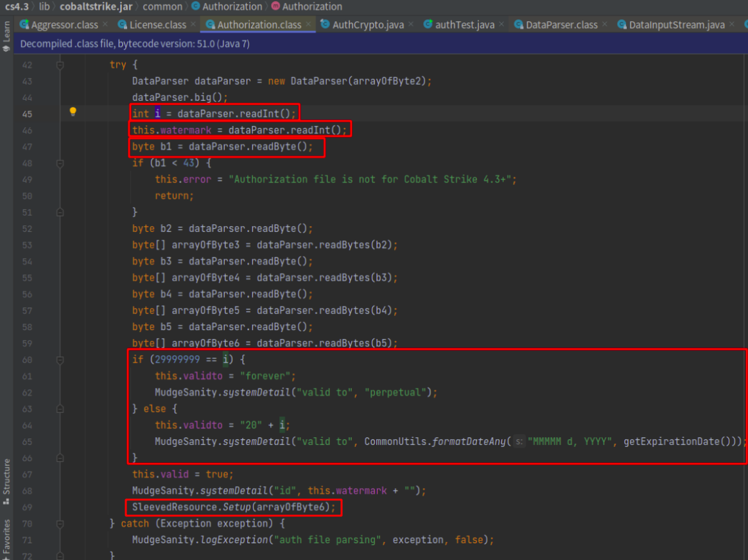Viewport: 748px width, 560px height.
Task: Click dataParser.big() on line 44
Action: pyautogui.click(x=180, y=98)
